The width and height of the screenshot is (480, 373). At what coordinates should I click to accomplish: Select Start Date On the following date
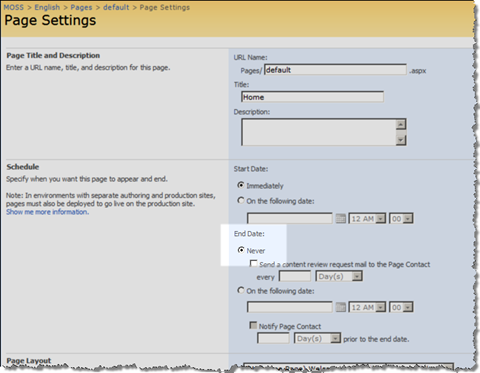pyautogui.click(x=241, y=200)
